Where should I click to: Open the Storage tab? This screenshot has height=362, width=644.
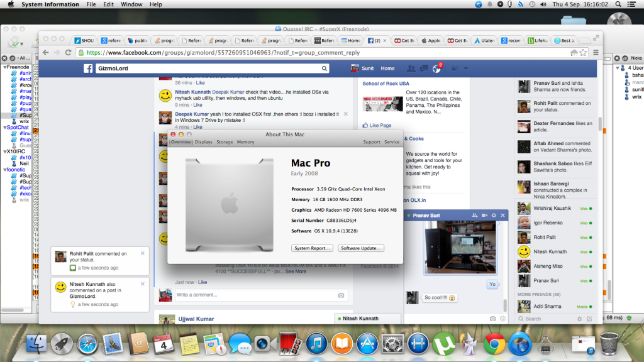(225, 142)
